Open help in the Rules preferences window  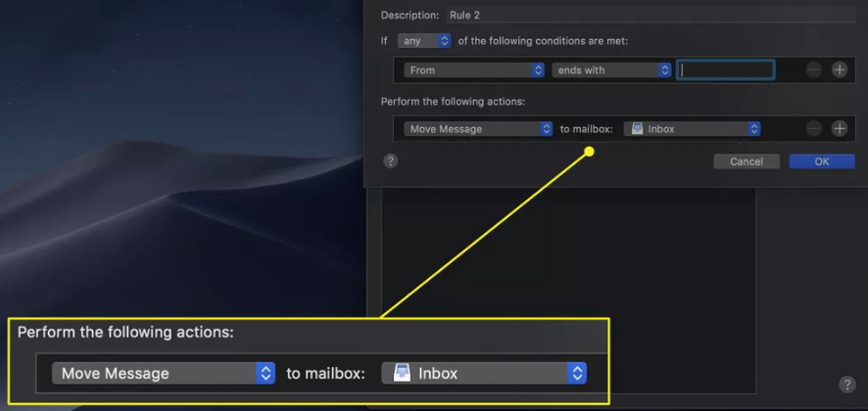(847, 385)
